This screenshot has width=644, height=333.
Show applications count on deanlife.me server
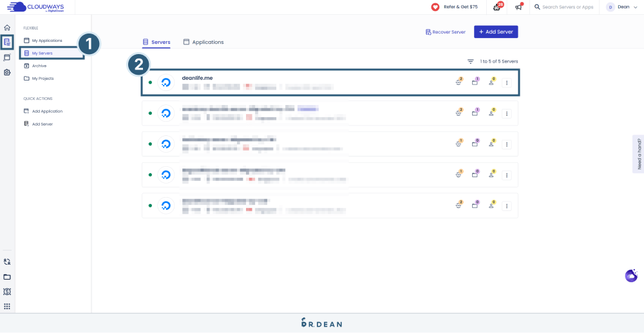[459, 82]
